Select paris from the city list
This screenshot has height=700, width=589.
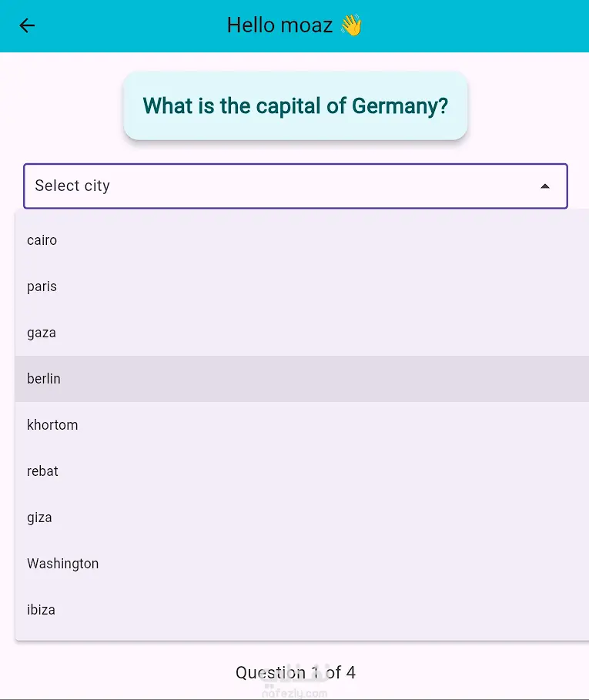tap(42, 286)
